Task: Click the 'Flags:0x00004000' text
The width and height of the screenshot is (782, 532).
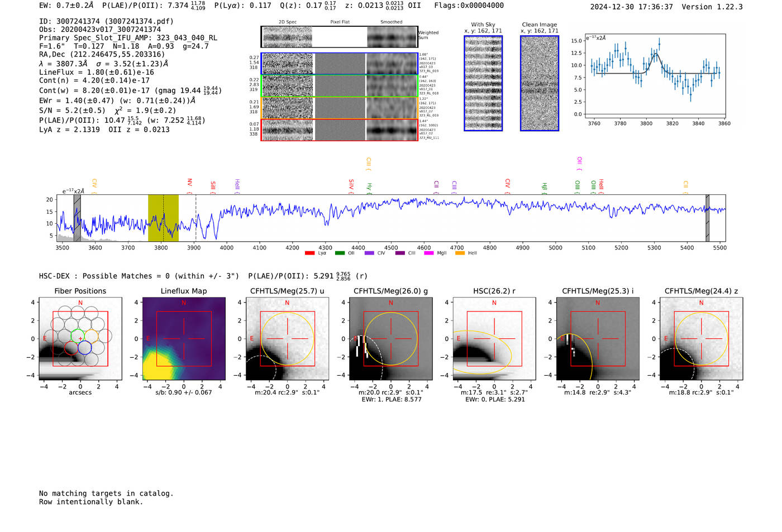Action: pyautogui.click(x=469, y=6)
